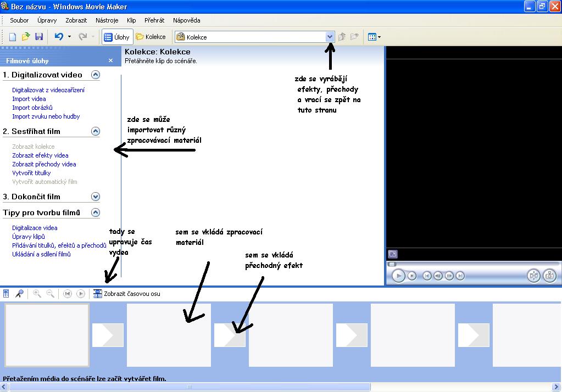Screen dimensions: 562x392
Task: Collapse the Digitalizovat video section
Action: click(x=96, y=75)
